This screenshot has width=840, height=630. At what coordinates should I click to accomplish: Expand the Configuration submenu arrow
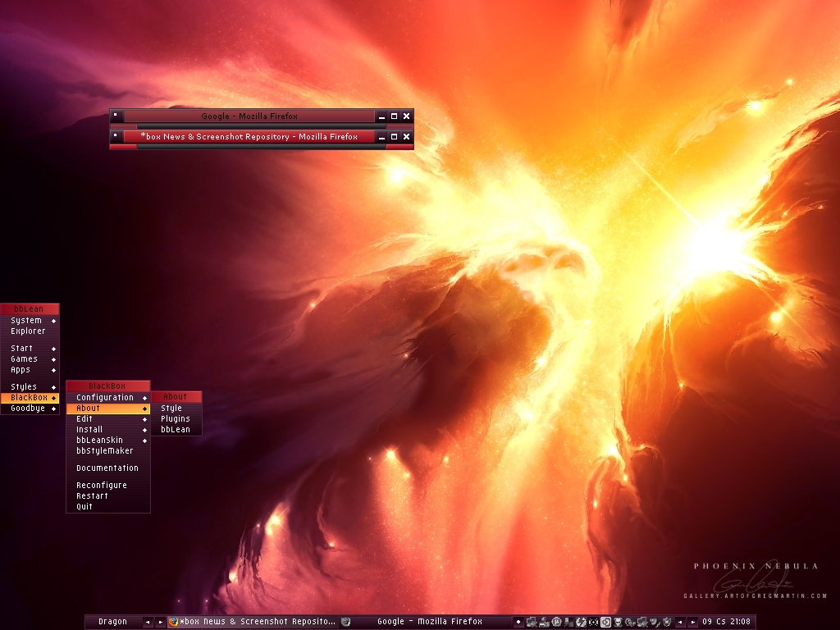[144, 398]
